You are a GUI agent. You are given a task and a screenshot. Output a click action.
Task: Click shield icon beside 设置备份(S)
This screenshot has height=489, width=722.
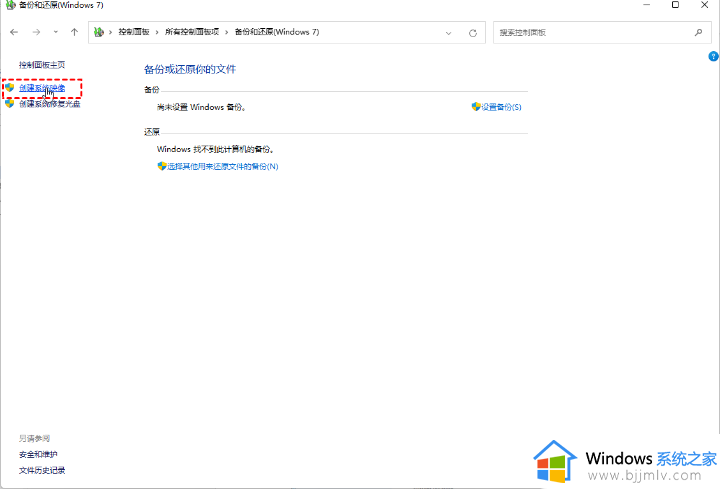click(476, 107)
